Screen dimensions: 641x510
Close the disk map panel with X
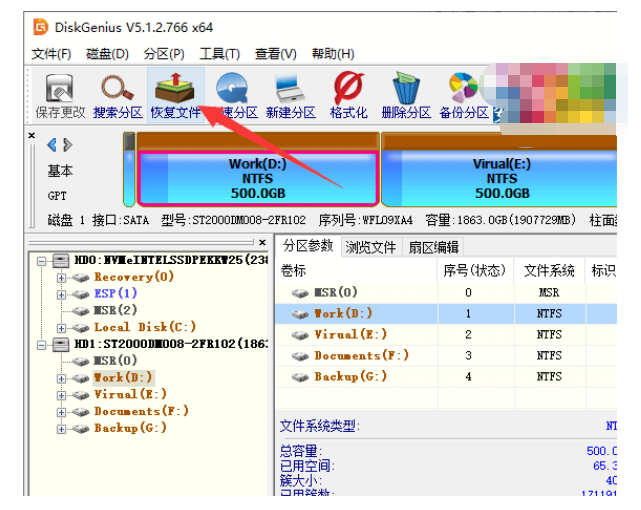coord(31,134)
